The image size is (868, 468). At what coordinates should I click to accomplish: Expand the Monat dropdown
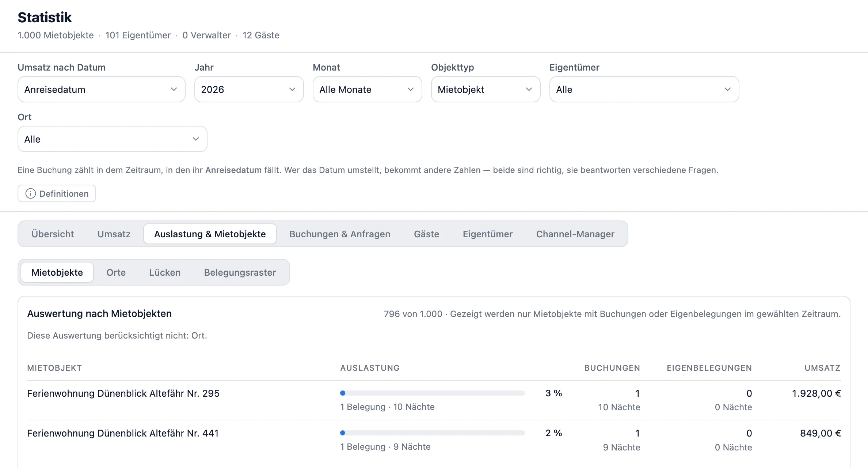tap(367, 89)
